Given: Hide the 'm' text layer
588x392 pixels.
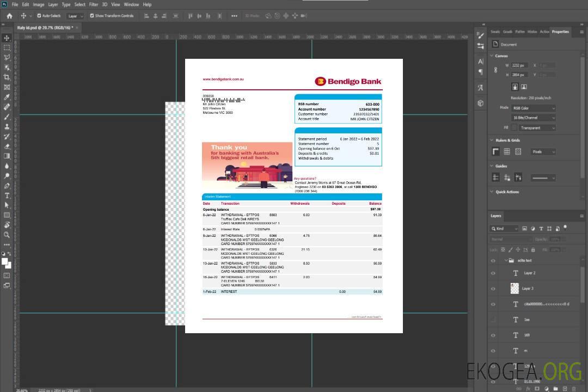Looking at the screenshot, I should pos(493,351).
